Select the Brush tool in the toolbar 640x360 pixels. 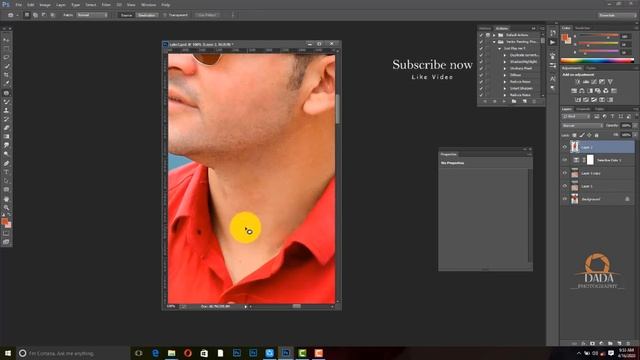click(6, 102)
